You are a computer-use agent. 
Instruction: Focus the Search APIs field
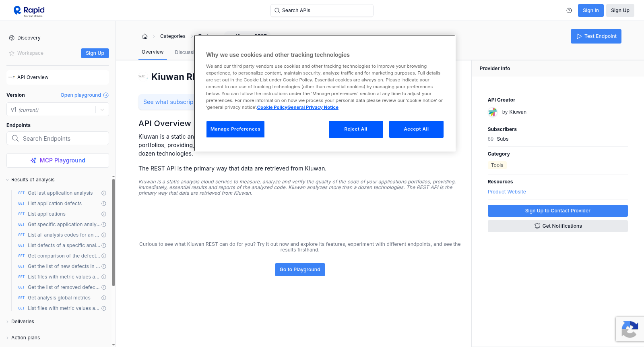tap(322, 10)
